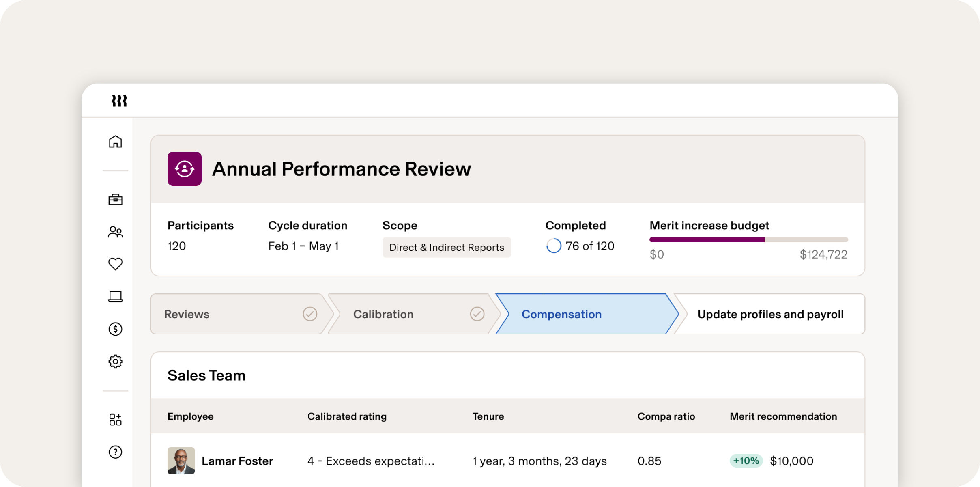Click the Feb 1 – May 1 duration
This screenshot has width=980, height=487.
(303, 246)
